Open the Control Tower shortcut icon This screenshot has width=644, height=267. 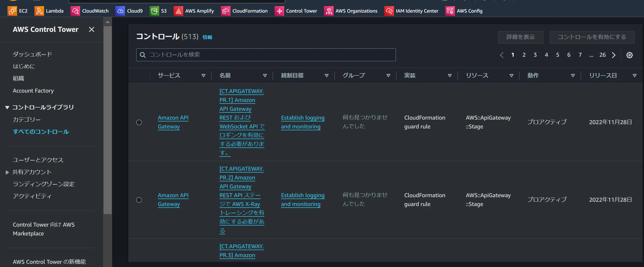(279, 11)
